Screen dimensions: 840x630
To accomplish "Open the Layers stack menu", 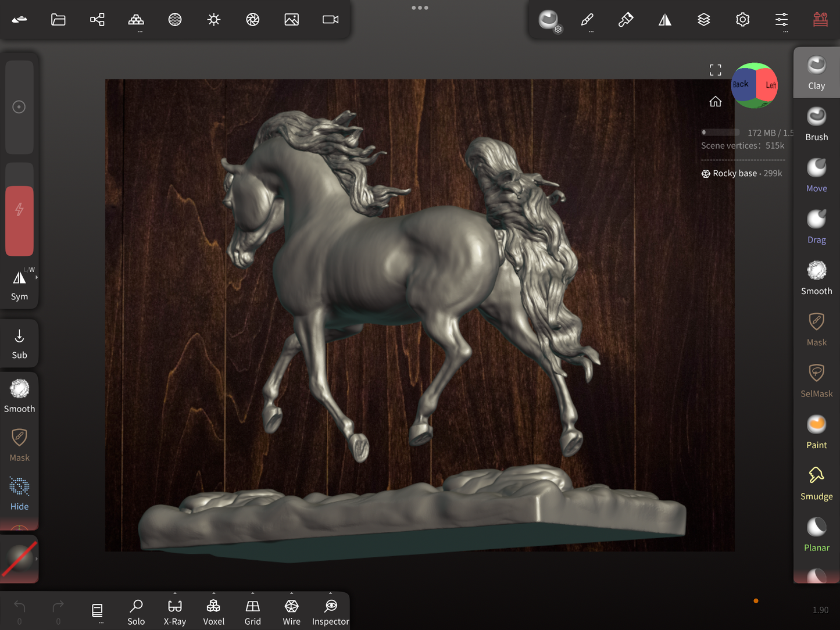I will 703,20.
